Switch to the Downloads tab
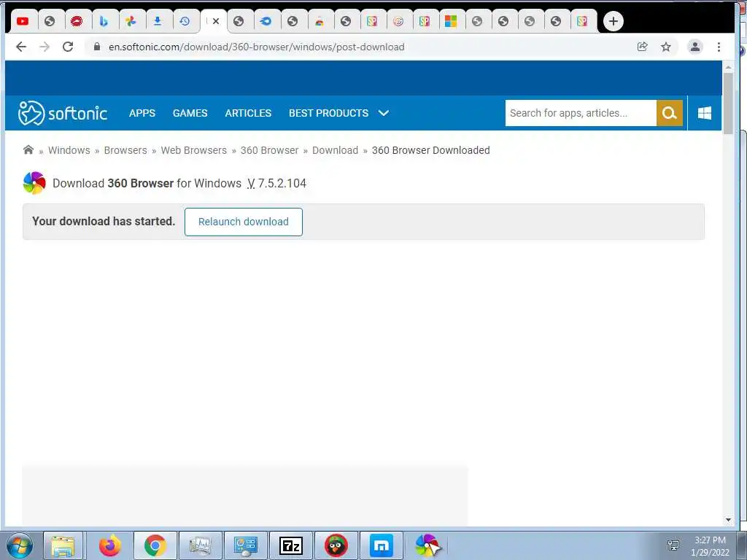 coord(158,21)
